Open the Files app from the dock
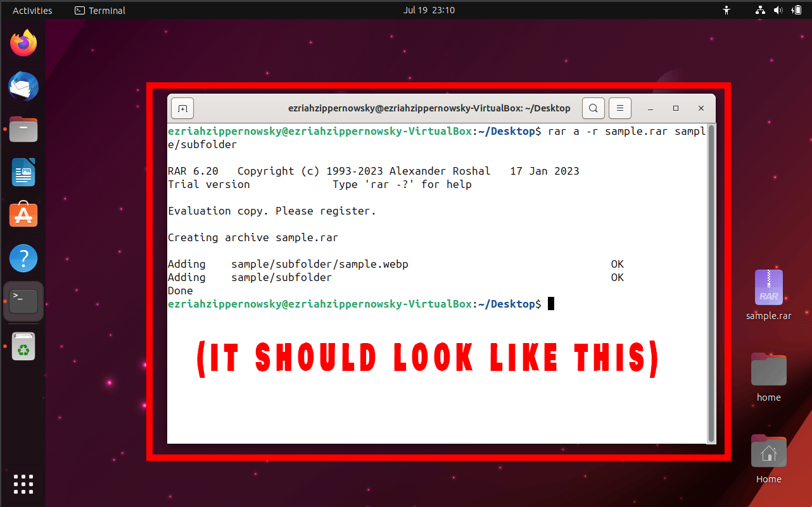 click(x=23, y=129)
